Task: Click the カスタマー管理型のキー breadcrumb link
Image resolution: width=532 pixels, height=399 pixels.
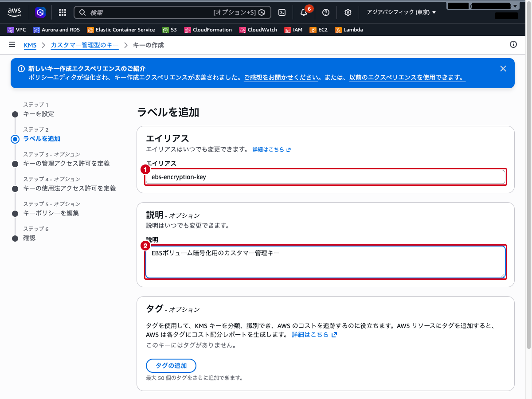Action: (85, 45)
